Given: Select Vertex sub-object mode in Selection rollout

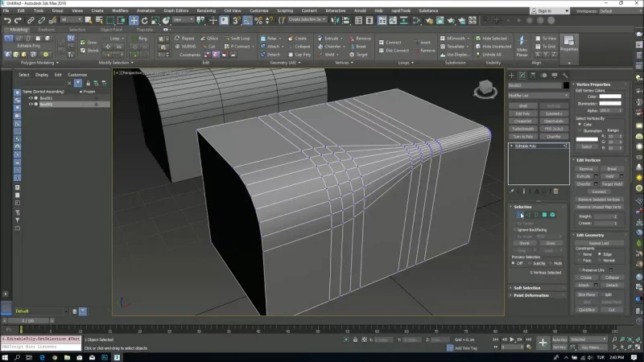Looking at the screenshot, I should [519, 215].
